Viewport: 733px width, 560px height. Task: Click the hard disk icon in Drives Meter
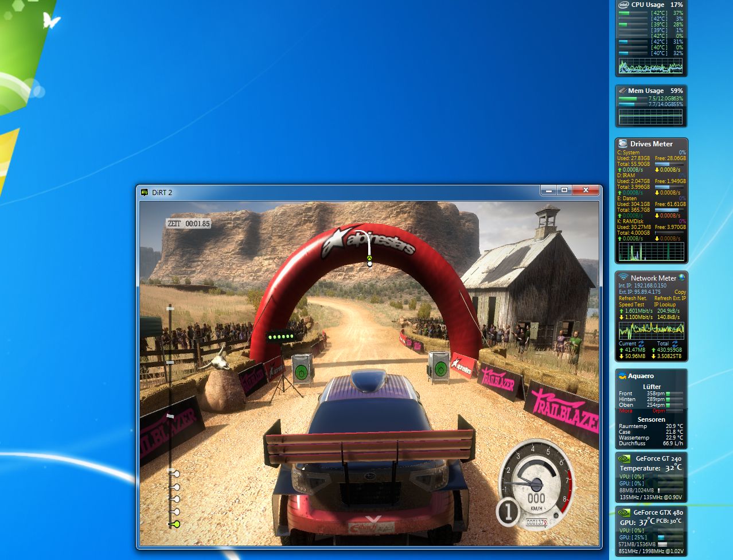(x=623, y=143)
